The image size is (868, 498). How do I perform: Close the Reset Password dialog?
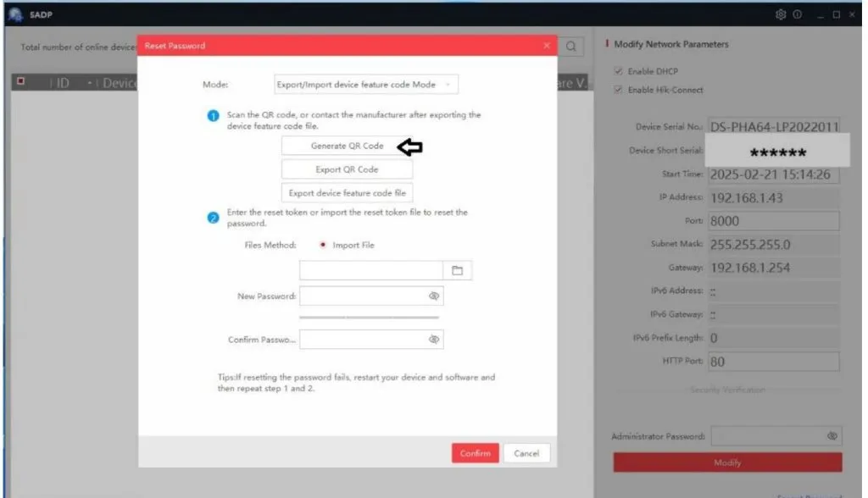click(547, 46)
